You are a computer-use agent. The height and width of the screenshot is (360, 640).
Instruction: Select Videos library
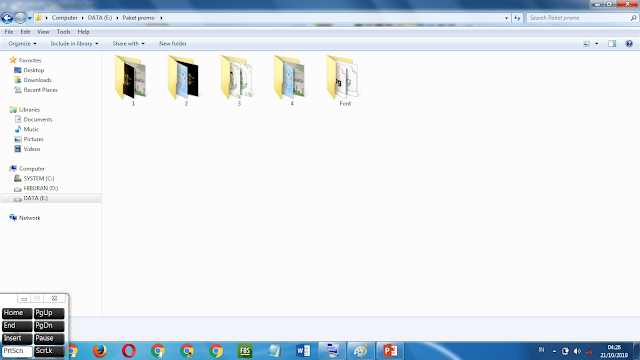(x=27, y=149)
